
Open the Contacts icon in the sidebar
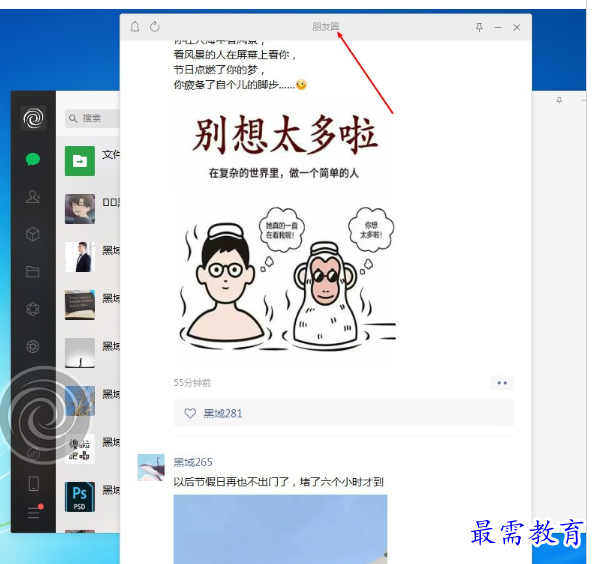33,197
